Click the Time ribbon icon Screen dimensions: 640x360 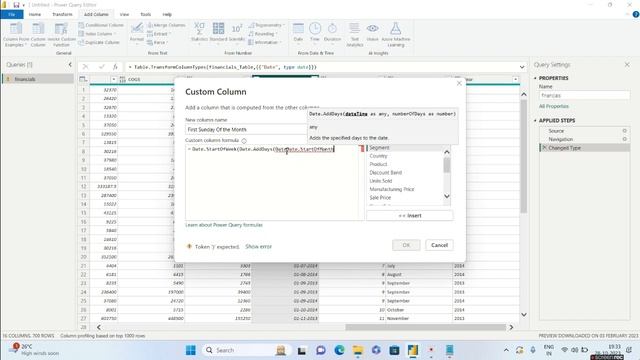click(315, 32)
